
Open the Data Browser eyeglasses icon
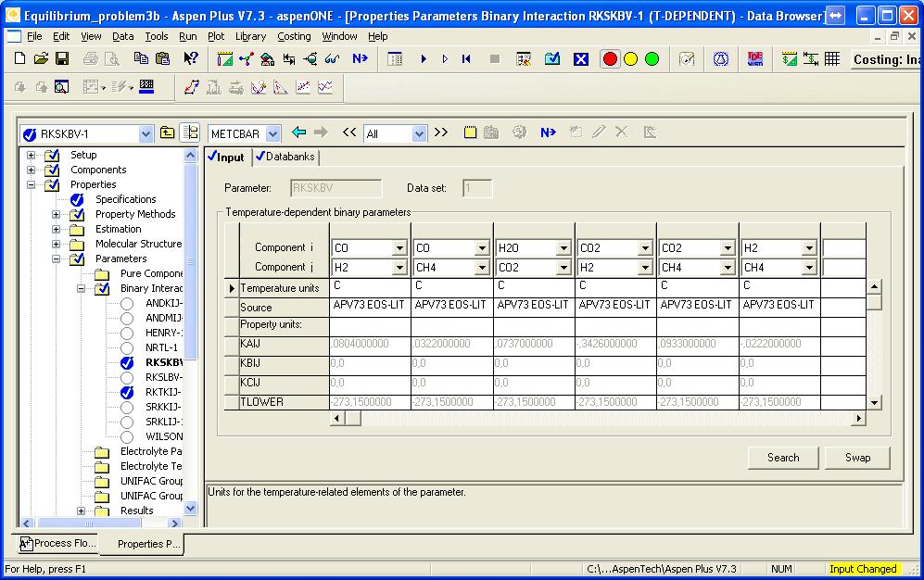[x=332, y=59]
